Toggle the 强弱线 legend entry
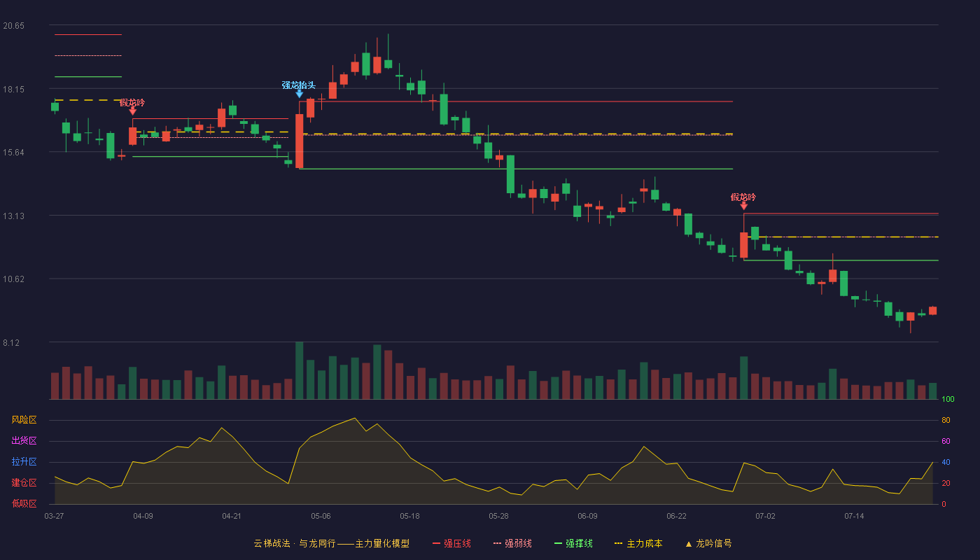Viewport: 980px width, 560px height. coord(512,543)
